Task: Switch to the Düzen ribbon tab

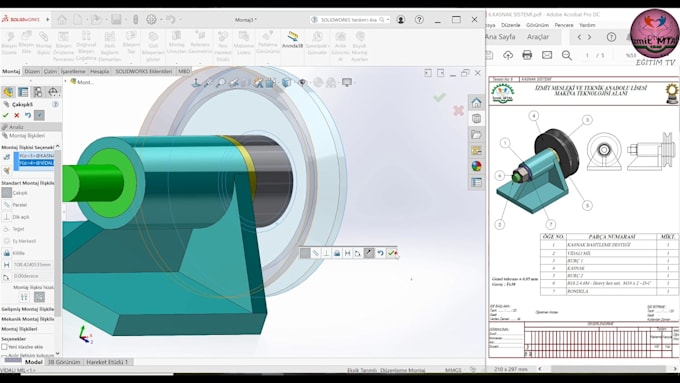Action: pos(32,71)
